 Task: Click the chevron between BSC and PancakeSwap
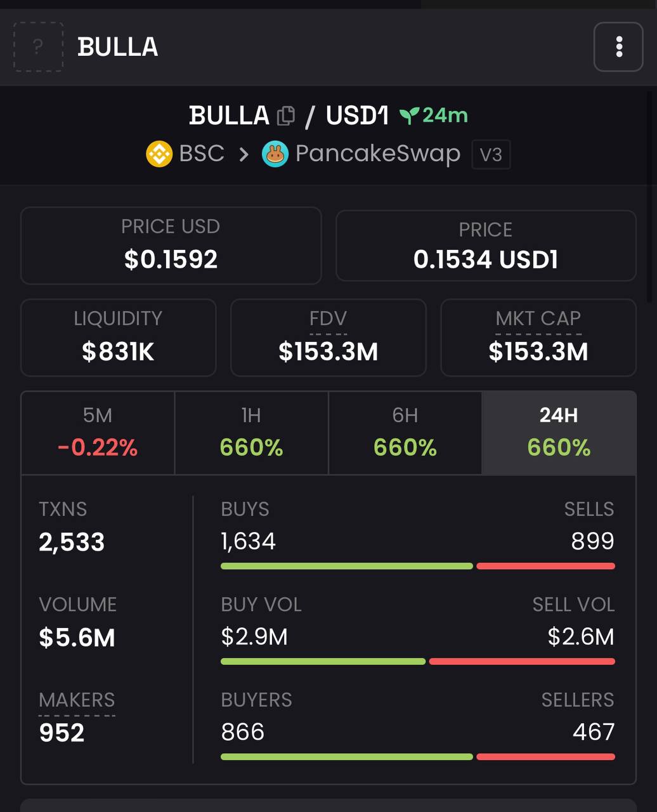(x=244, y=154)
